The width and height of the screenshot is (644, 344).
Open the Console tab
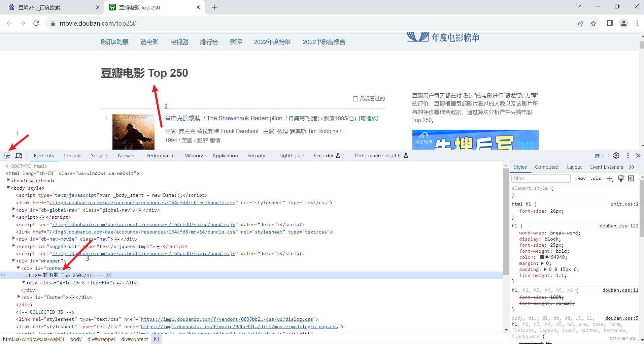coord(72,156)
